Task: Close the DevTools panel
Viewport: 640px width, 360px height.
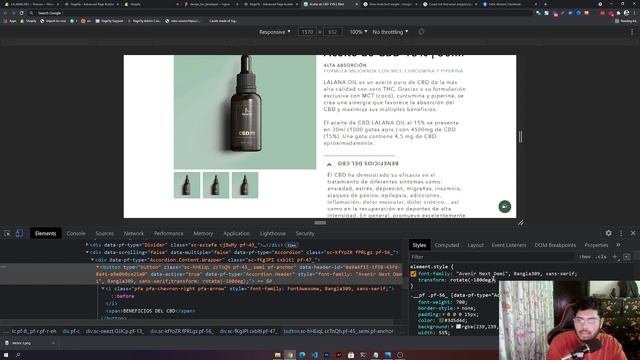Action: (x=633, y=233)
